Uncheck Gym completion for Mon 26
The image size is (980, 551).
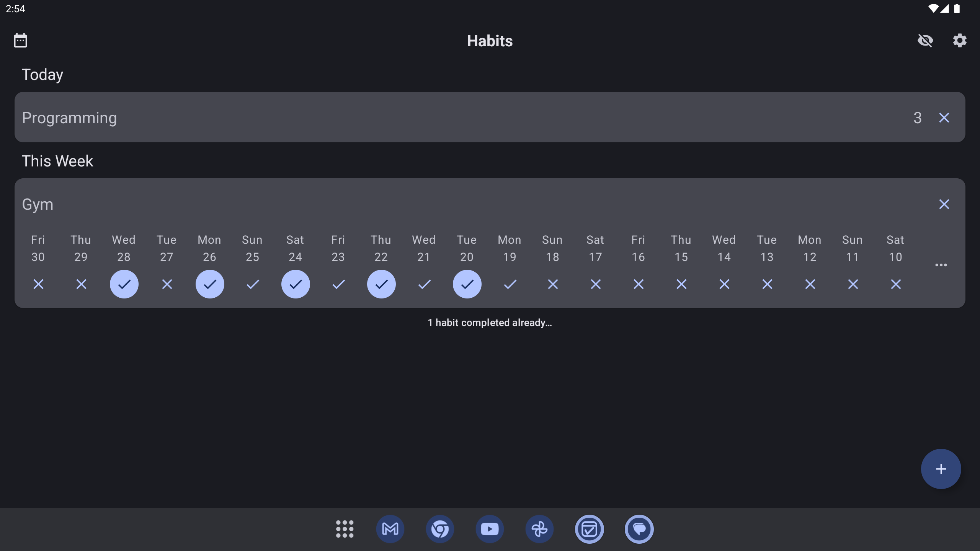[x=210, y=284]
